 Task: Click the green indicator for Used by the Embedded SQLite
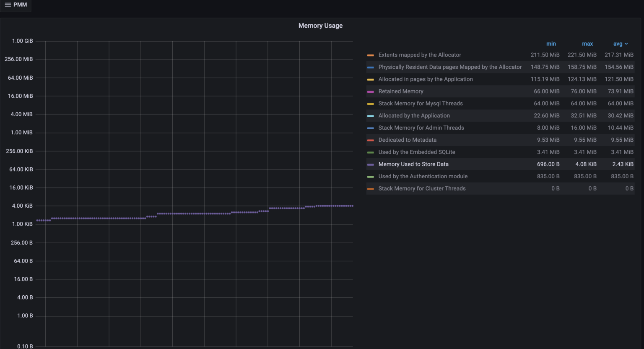click(x=371, y=152)
